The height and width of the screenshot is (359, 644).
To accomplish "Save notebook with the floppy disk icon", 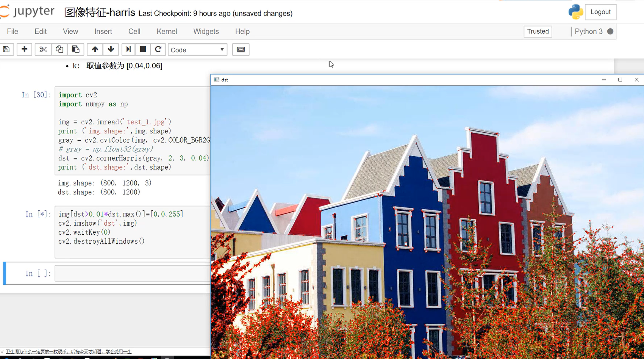I will click(6, 50).
